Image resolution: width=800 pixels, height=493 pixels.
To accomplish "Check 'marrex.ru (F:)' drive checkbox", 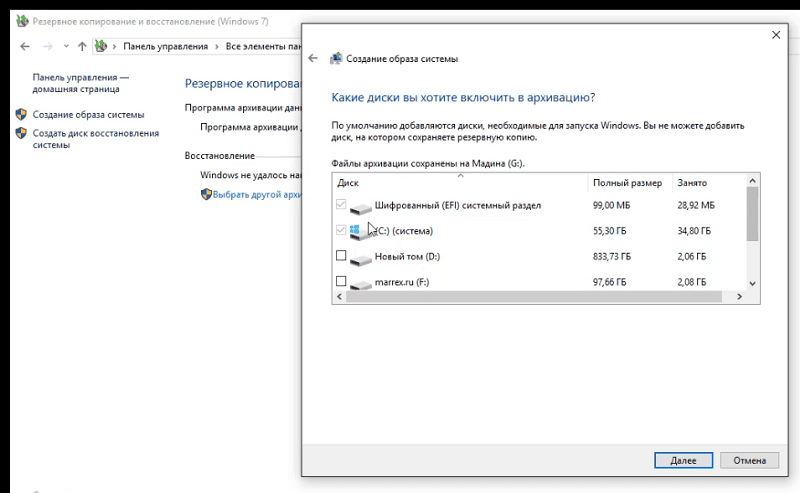I will [341, 281].
